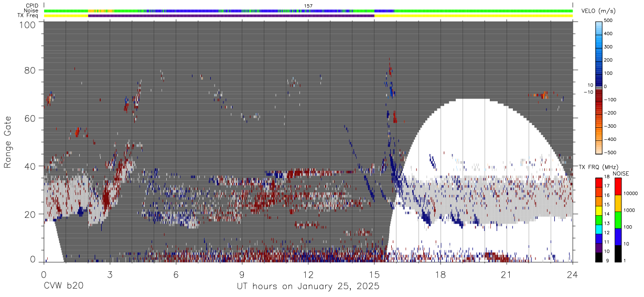Click the Noise row label

click(30, 10)
